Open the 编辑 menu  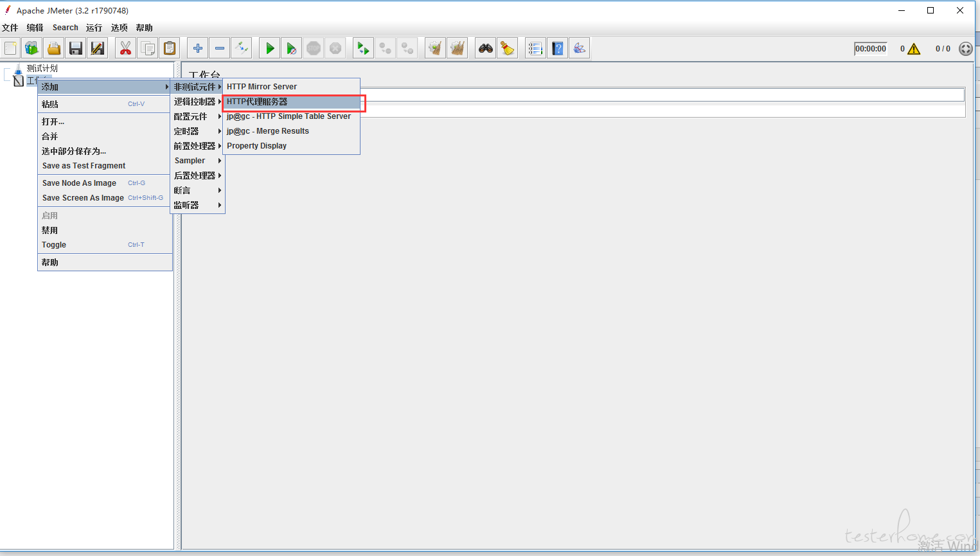tap(35, 28)
